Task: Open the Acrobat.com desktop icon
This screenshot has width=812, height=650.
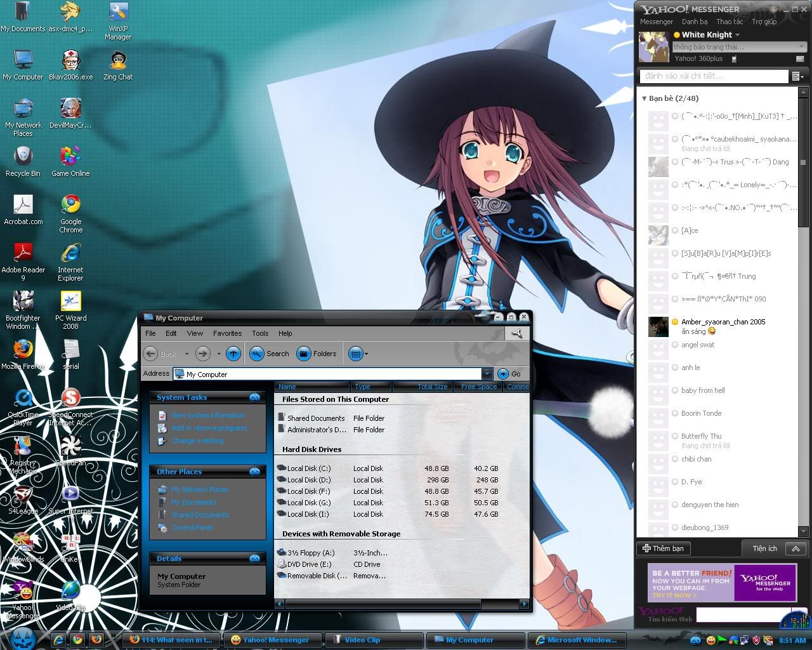Action: [23, 211]
